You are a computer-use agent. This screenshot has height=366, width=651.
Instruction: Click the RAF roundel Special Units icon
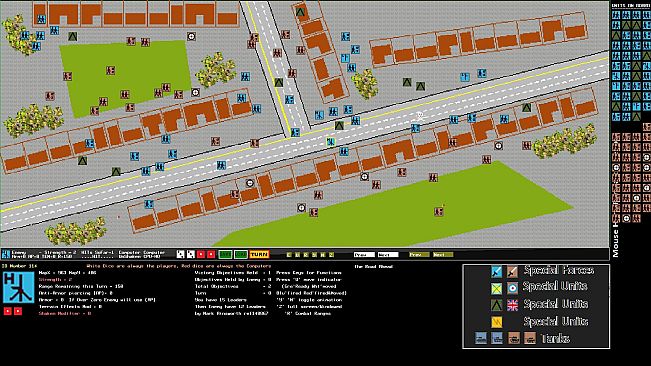[x=512, y=288]
